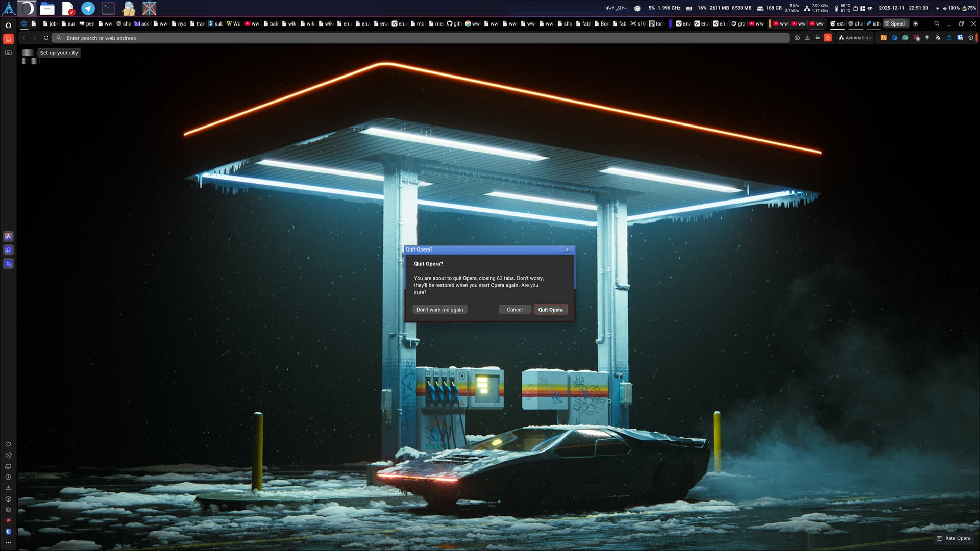The width and height of the screenshot is (980, 551).
Task: Choose Don't warn me again option
Action: (x=439, y=310)
